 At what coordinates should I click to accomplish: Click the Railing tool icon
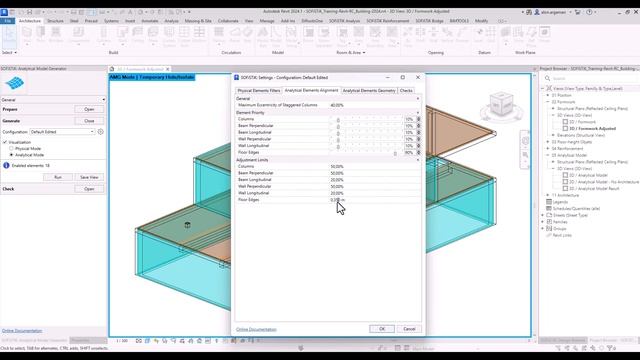pyautogui.click(x=219, y=33)
